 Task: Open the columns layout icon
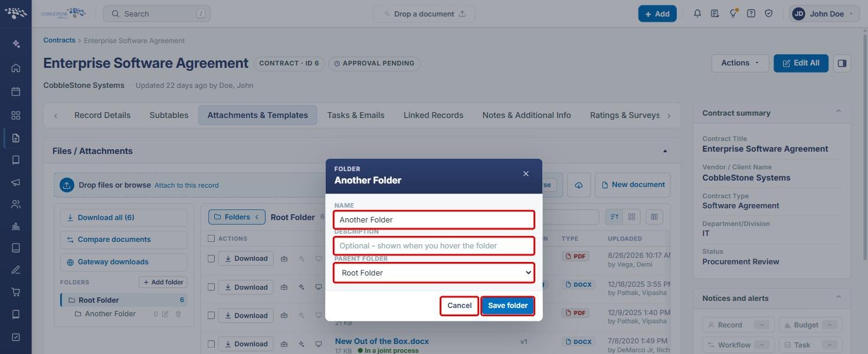654,217
